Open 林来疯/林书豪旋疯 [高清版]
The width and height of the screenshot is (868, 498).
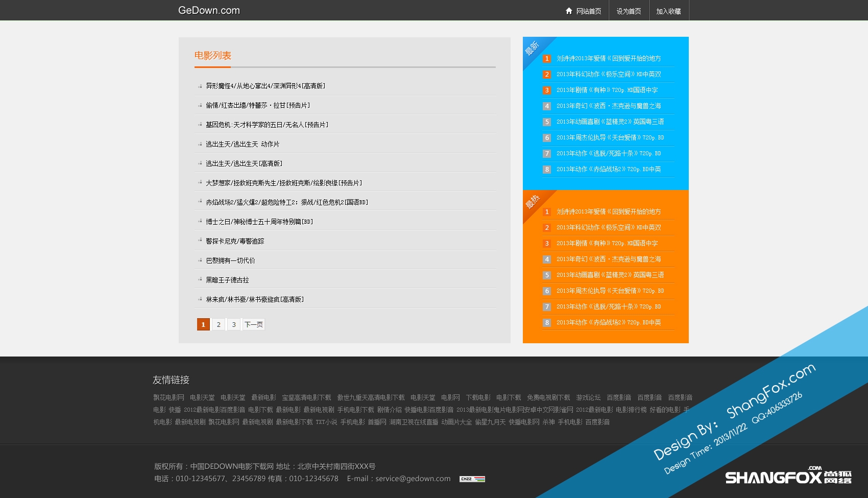[x=255, y=300]
